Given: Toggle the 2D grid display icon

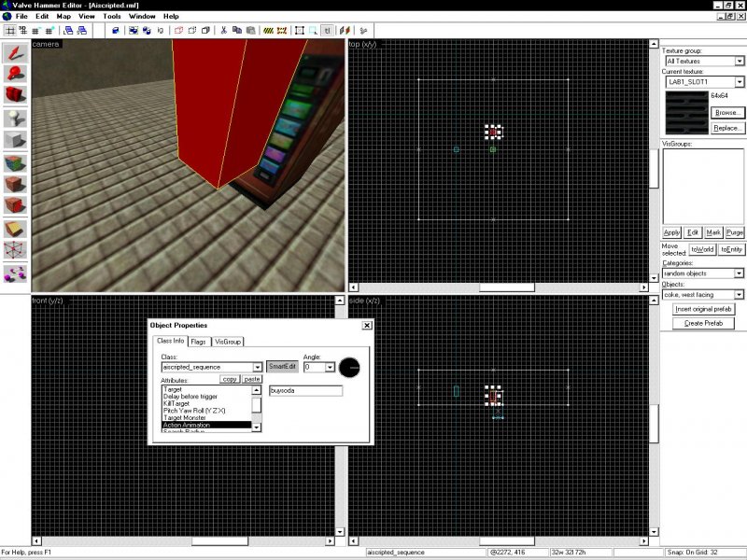Looking at the screenshot, I should click(10, 30).
